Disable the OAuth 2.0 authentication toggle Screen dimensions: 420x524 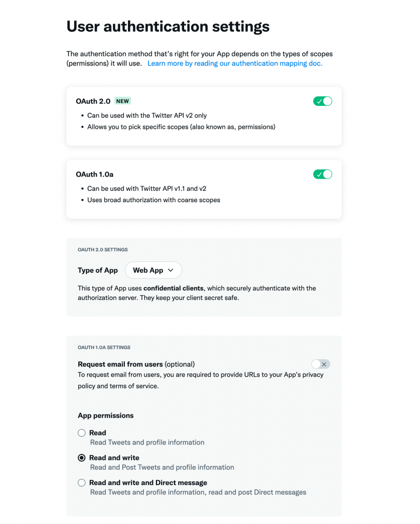pos(322,101)
